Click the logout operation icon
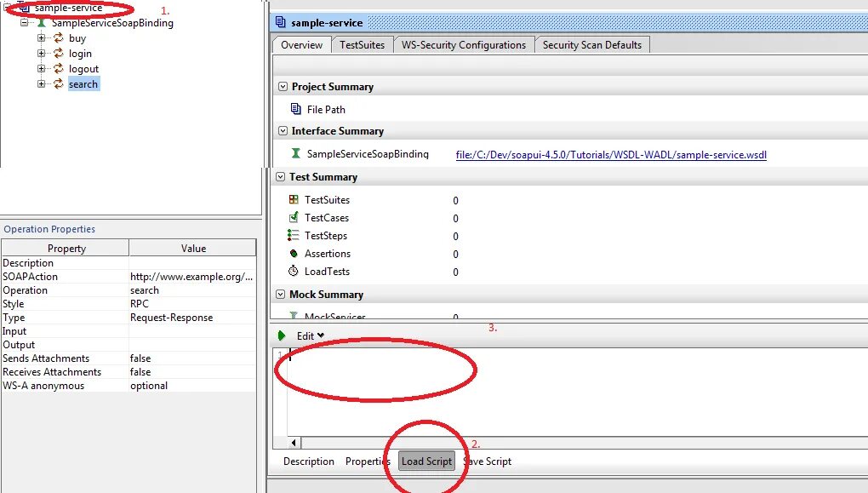Screen dimensions: 868x493 59,69
